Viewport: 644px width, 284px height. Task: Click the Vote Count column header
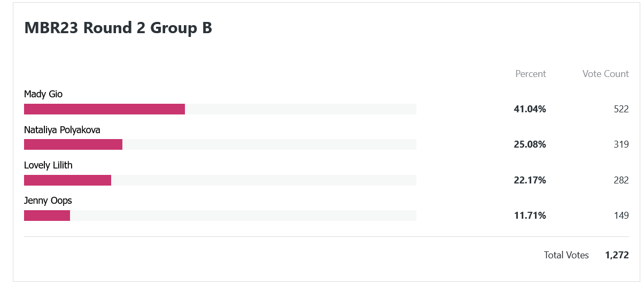(x=606, y=74)
